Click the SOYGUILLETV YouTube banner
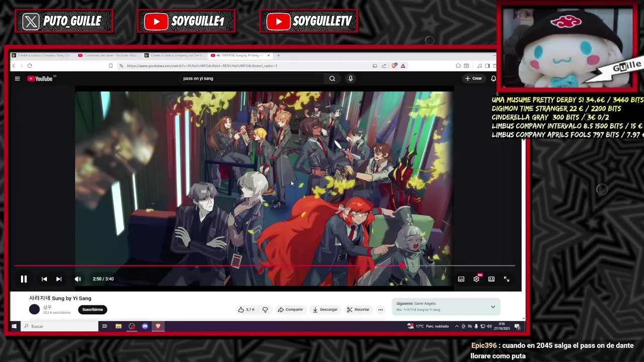The image size is (644, 362). (x=309, y=21)
